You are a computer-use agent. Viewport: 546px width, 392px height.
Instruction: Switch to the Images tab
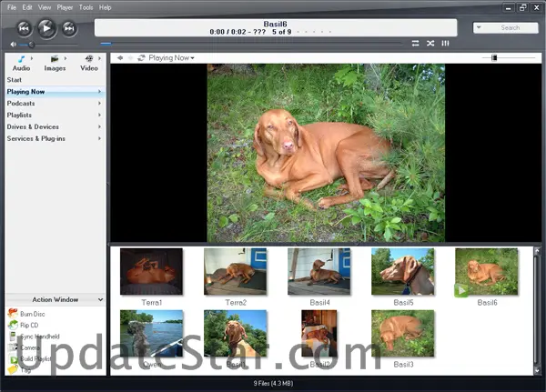pyautogui.click(x=55, y=62)
